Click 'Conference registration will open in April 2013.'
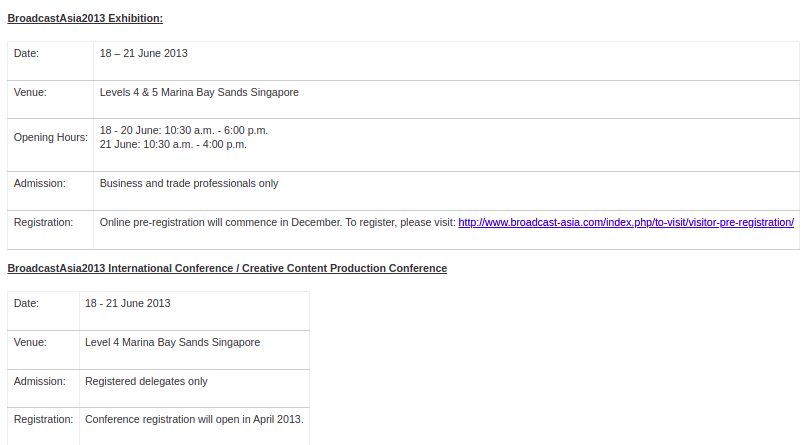The height and width of the screenshot is (445, 803). [x=194, y=419]
